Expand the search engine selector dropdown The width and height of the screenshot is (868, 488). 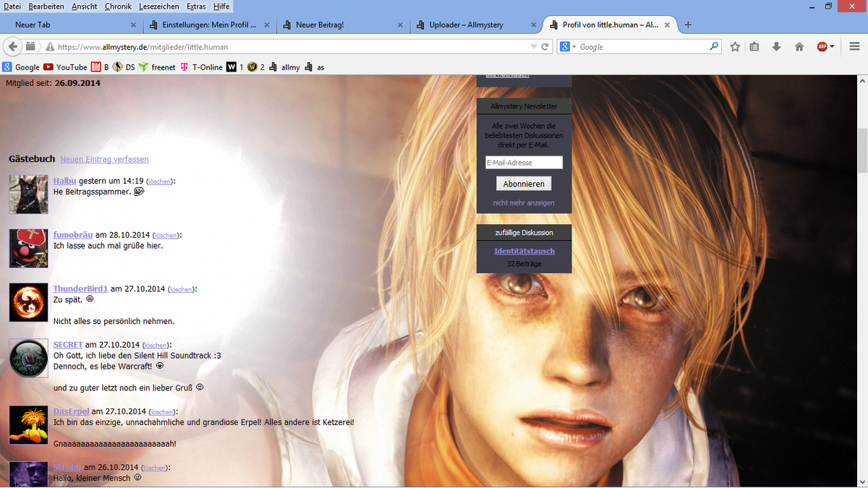click(x=574, y=47)
